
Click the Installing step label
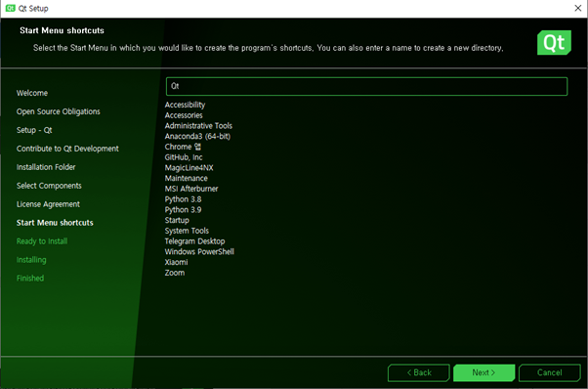[31, 260]
